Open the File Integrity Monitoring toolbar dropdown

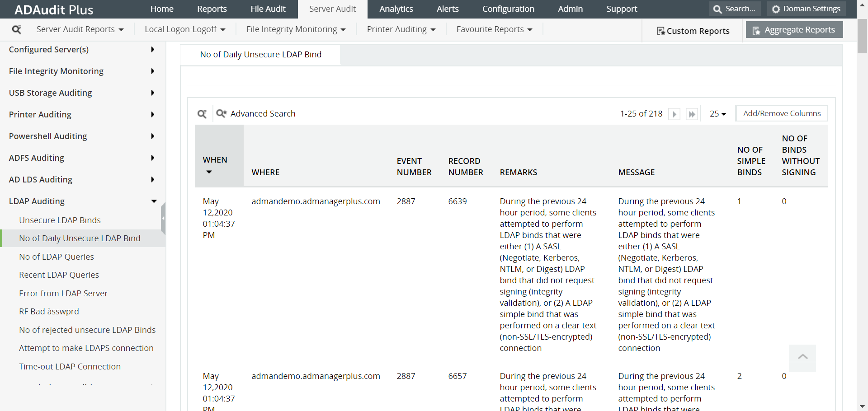296,29
